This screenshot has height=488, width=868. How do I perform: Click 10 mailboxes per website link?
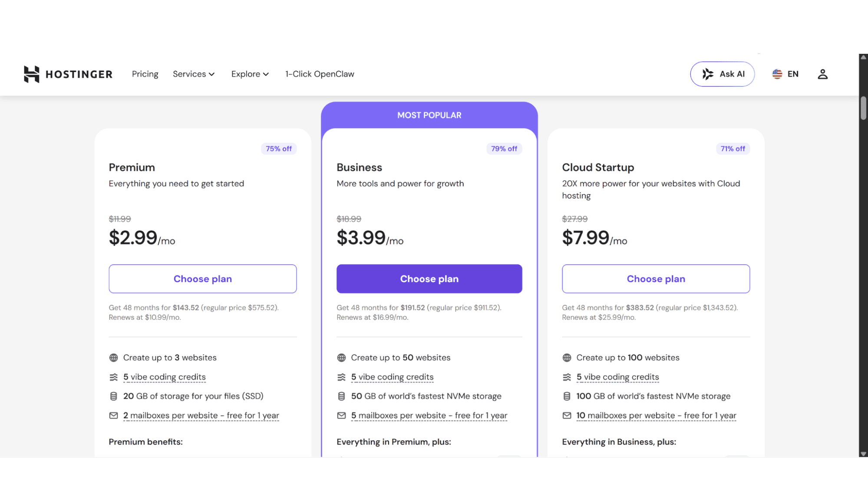coord(657,416)
